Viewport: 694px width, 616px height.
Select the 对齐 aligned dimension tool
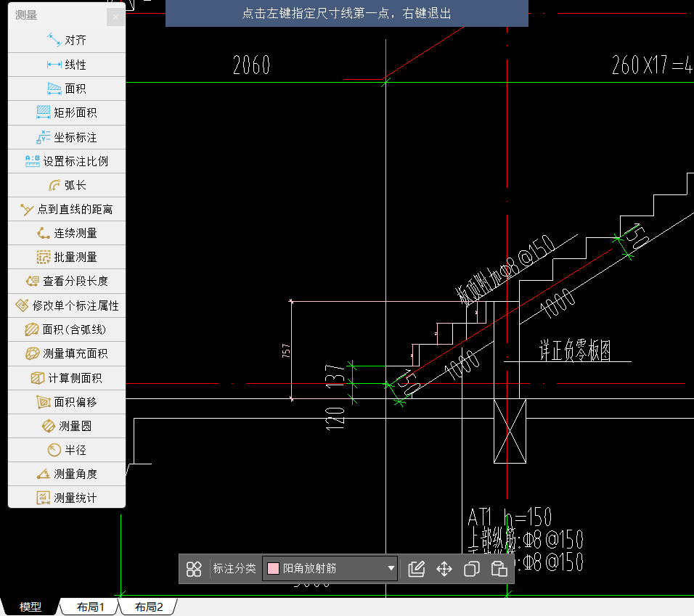click(67, 40)
